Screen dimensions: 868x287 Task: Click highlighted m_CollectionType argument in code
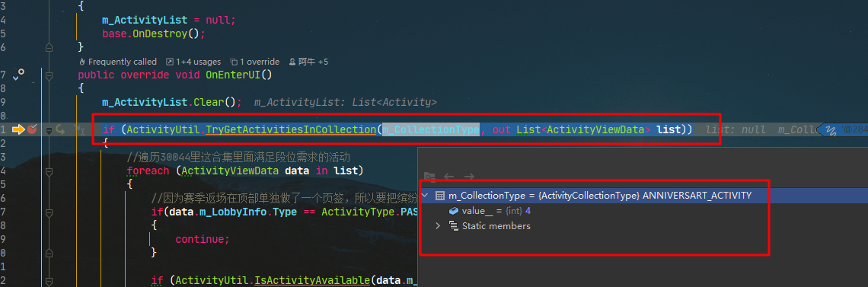[431, 129]
